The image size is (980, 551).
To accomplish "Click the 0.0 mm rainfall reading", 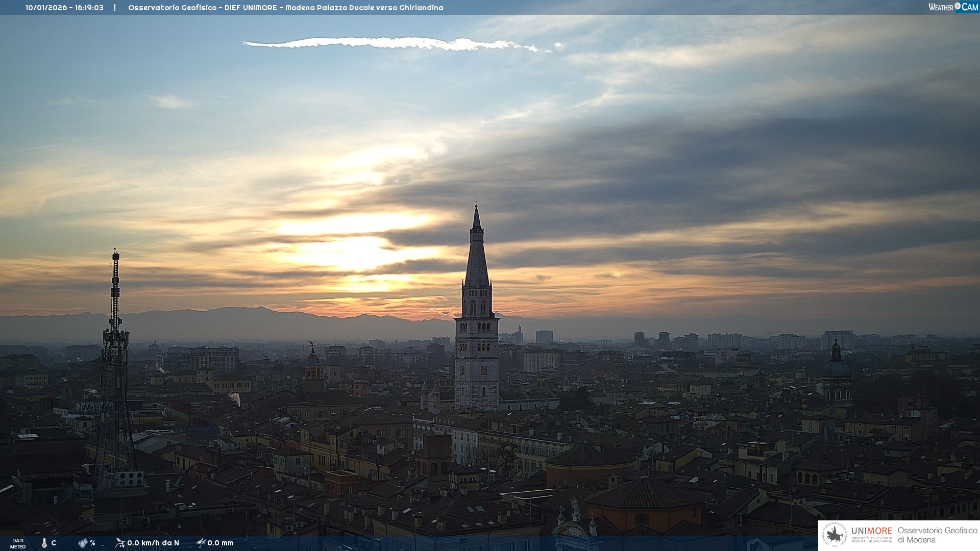I will [220, 543].
